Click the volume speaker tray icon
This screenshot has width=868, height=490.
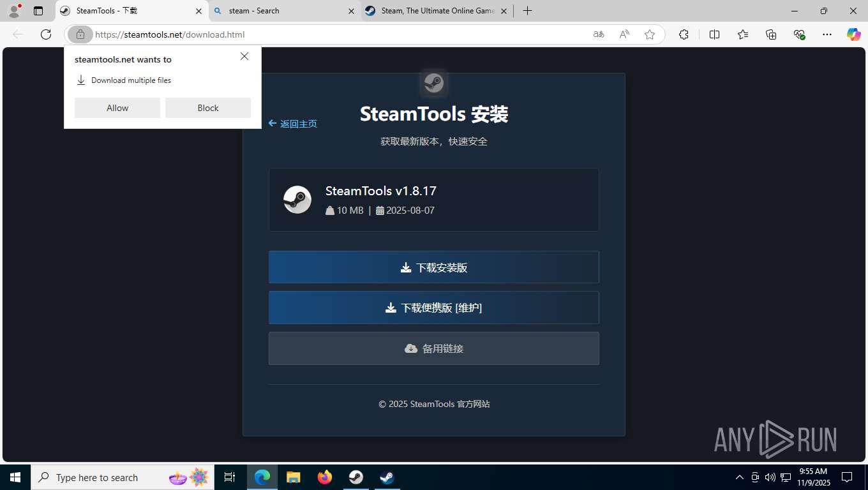pyautogui.click(x=770, y=477)
